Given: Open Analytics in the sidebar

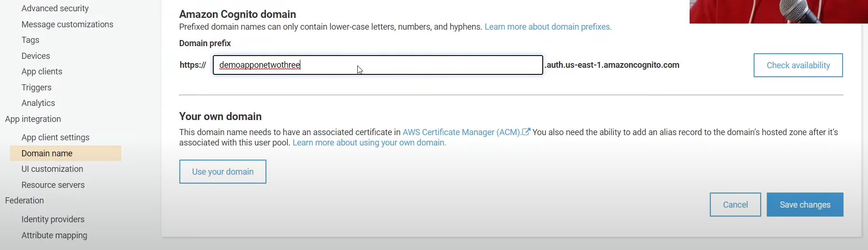Looking at the screenshot, I should 38,103.
